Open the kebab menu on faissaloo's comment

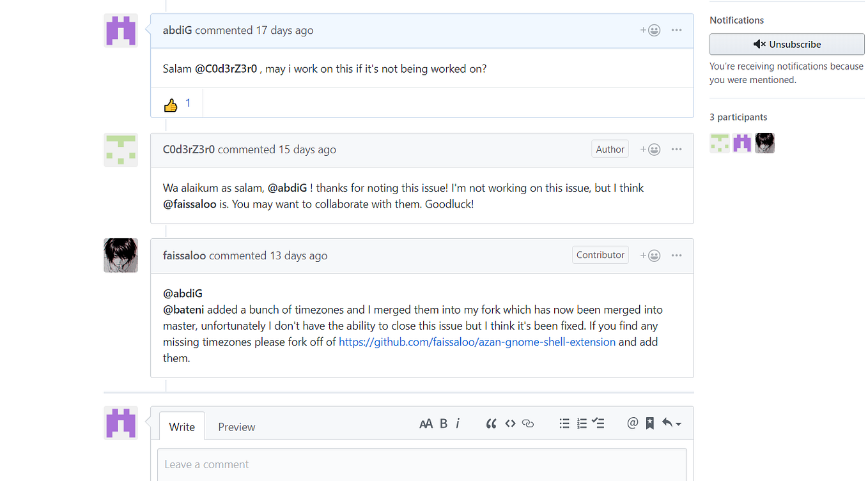(x=676, y=255)
